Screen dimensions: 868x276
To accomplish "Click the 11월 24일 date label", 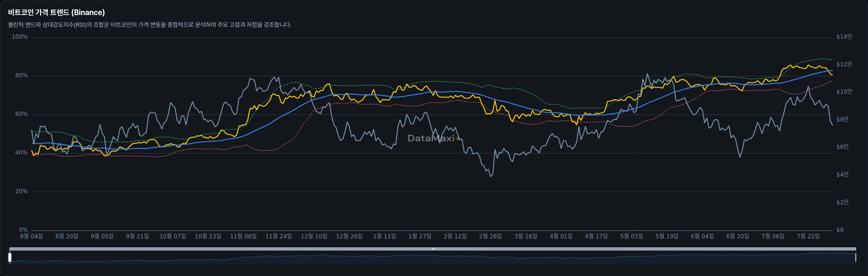I will [279, 236].
